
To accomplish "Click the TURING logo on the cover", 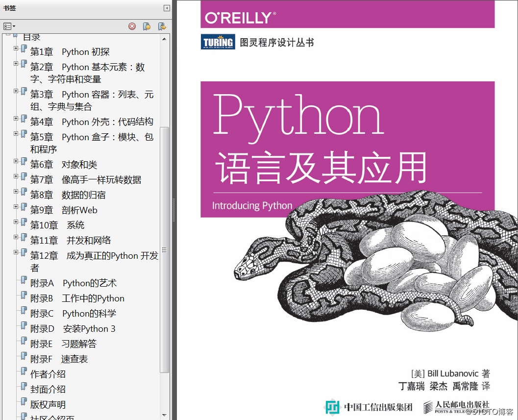I will 218,42.
